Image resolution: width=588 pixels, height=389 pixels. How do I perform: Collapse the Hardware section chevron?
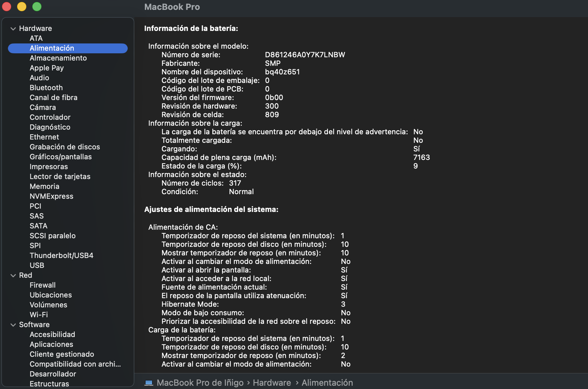tap(13, 29)
